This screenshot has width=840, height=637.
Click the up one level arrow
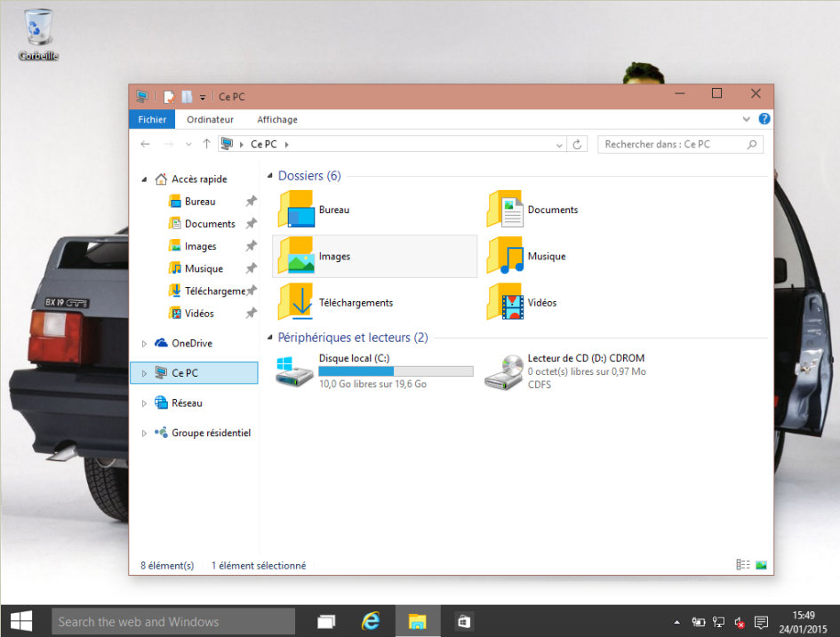coord(207,144)
